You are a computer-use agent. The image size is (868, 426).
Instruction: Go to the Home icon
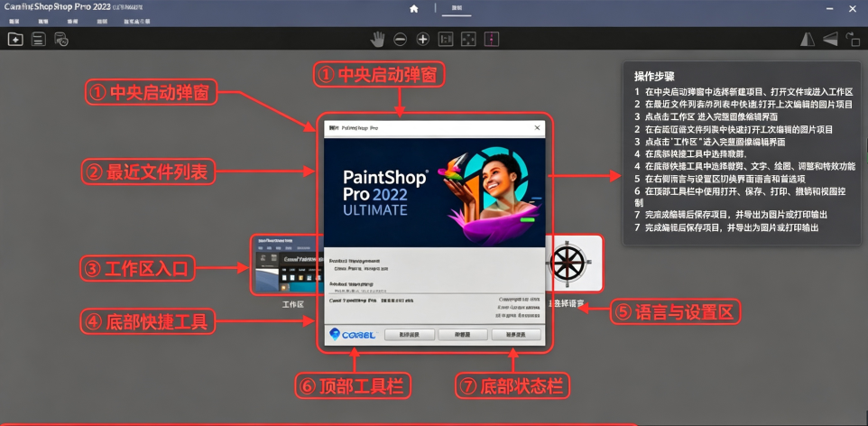[413, 8]
